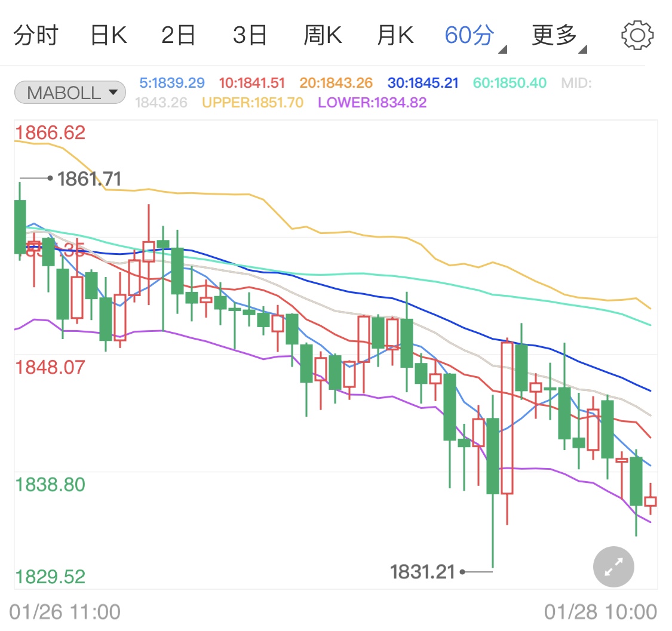Open the MABOLL indicator dropdown

(x=70, y=93)
